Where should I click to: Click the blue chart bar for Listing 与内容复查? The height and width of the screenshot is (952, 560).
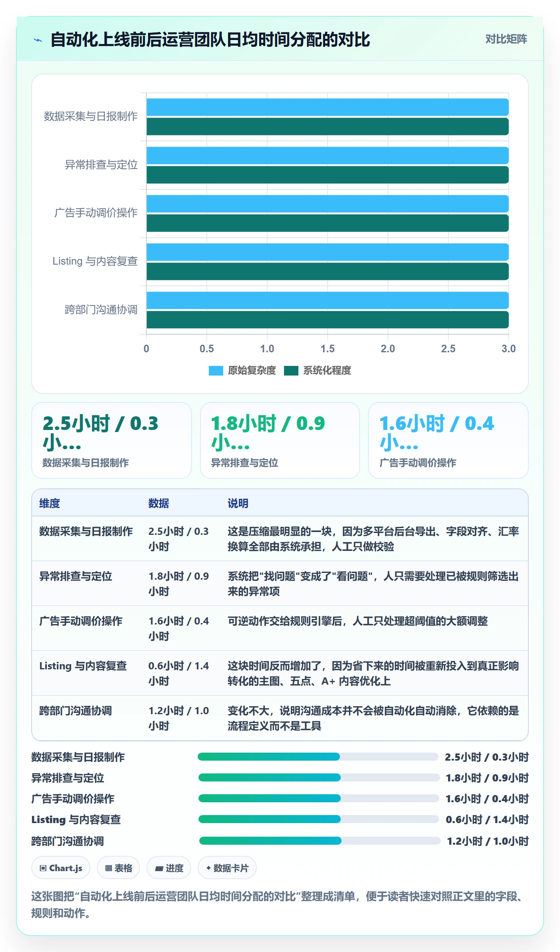tap(328, 252)
